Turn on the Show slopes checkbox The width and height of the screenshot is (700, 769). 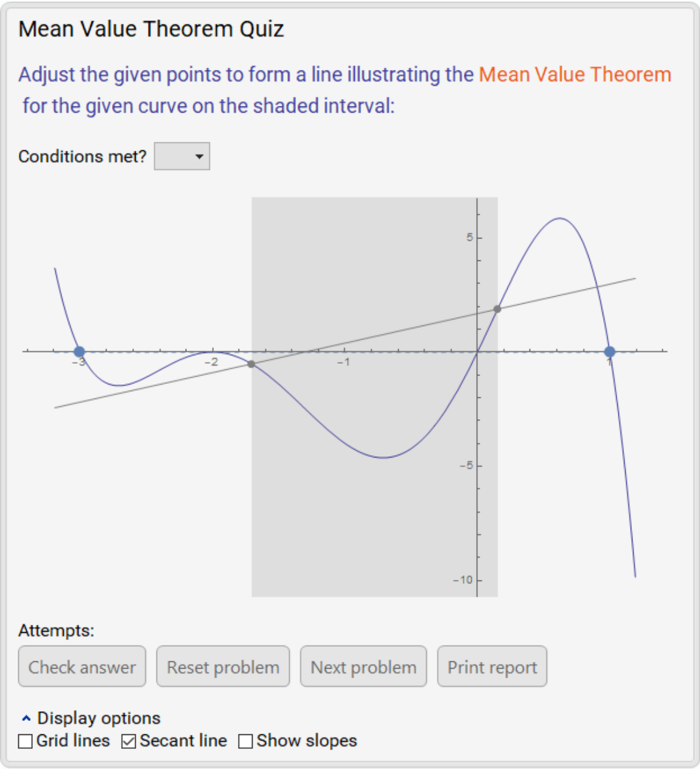pyautogui.click(x=245, y=741)
